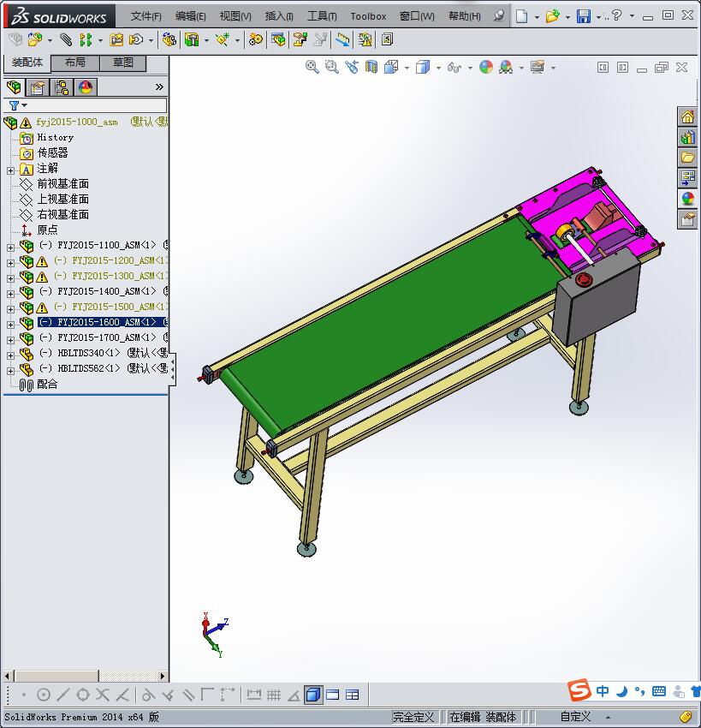The image size is (701, 728).
Task: Click the New Motion Study gears icon
Action: (255, 40)
